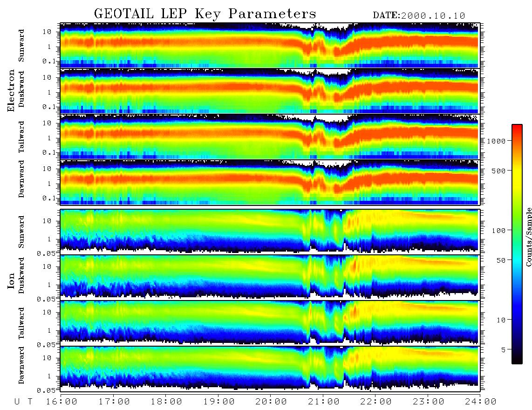This screenshot has width=532, height=410.
Task: Select the Electron 'Tailward' panel label
Action: coord(21,137)
